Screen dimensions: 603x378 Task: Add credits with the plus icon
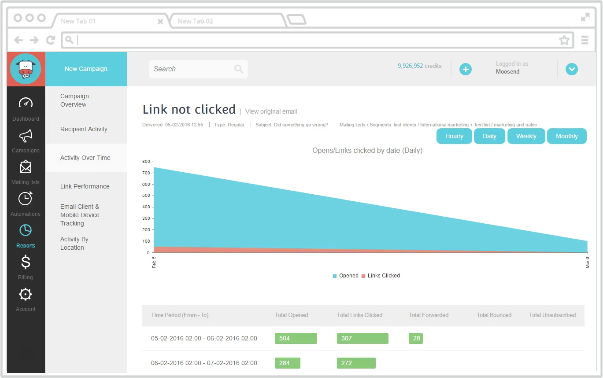click(465, 69)
